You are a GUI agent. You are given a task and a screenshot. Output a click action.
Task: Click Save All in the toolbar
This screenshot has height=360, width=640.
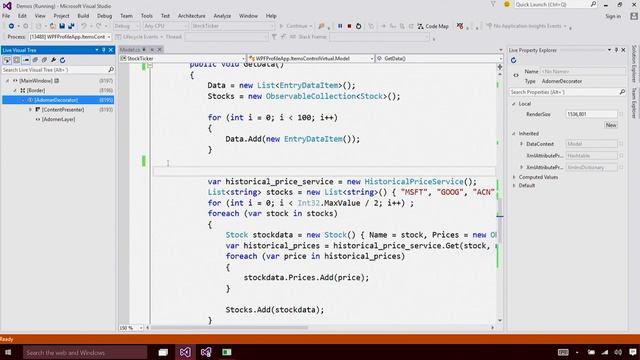click(x=71, y=26)
